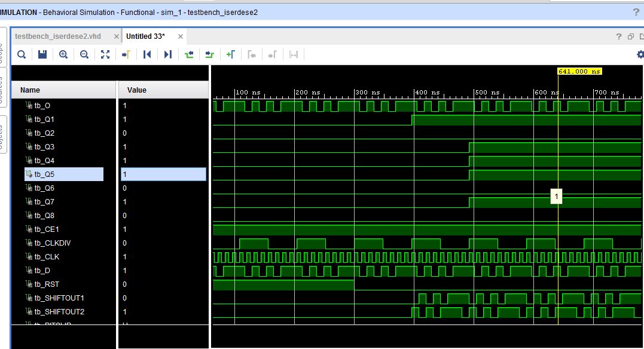Viewport: 644px width, 349px height.
Task: Click Go to Cursor icon
Action: coord(126,54)
